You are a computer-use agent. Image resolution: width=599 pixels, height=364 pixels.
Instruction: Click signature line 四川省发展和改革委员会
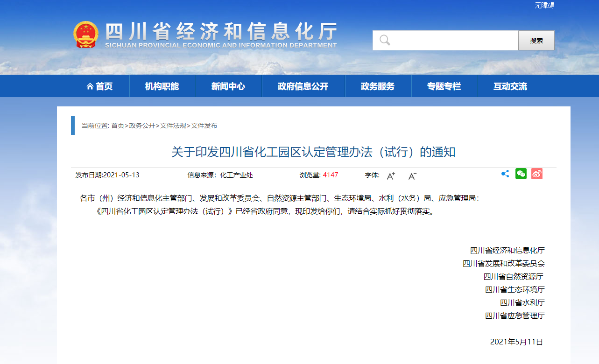point(504,264)
